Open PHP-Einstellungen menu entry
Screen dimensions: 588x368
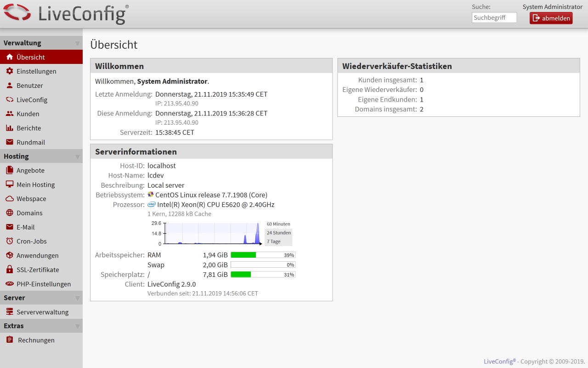[41, 284]
